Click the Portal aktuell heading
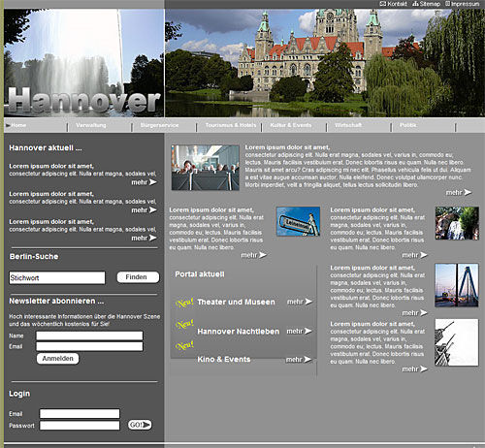 coord(200,274)
